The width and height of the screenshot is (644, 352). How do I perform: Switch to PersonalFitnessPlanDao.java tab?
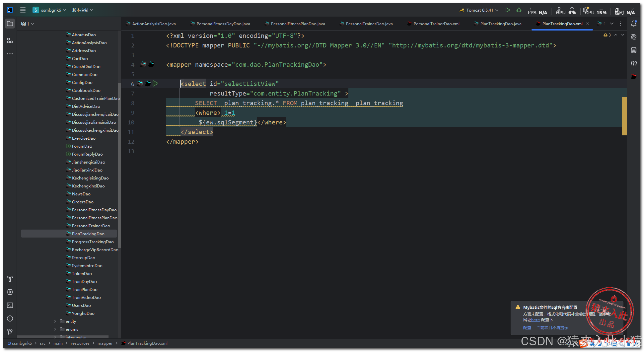point(295,24)
